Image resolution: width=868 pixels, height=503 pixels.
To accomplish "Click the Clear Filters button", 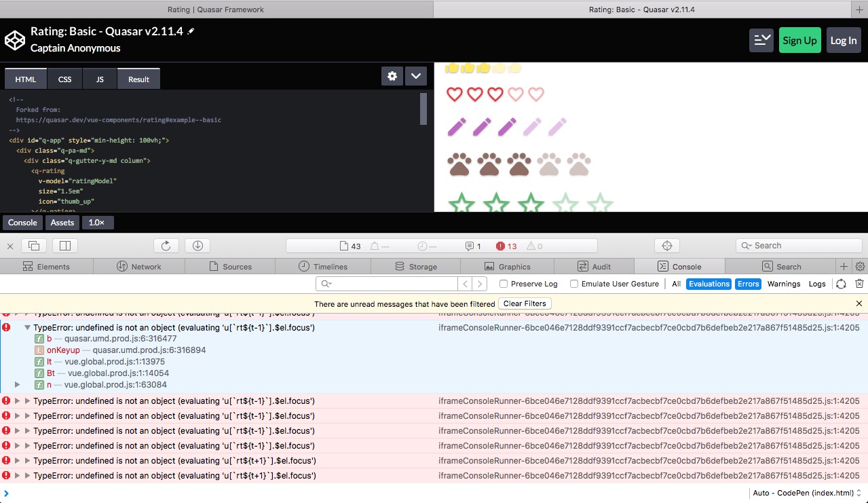I will coord(525,303).
